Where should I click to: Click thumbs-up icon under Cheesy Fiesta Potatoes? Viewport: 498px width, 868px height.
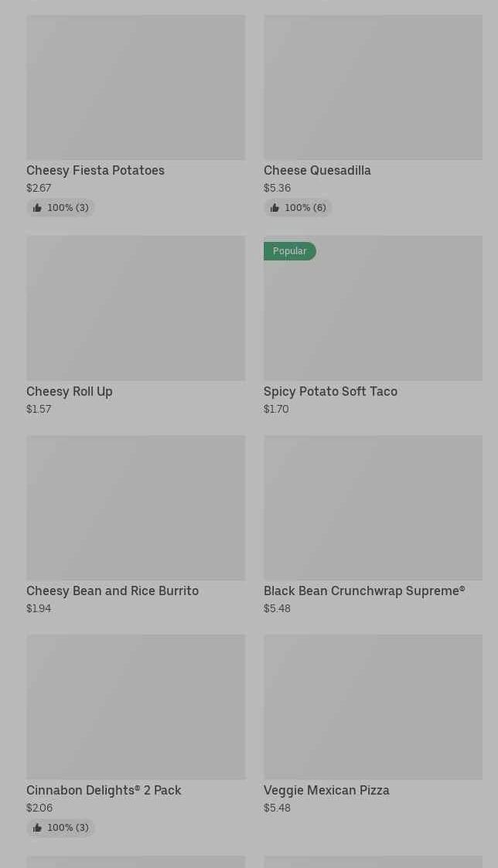[x=37, y=208]
